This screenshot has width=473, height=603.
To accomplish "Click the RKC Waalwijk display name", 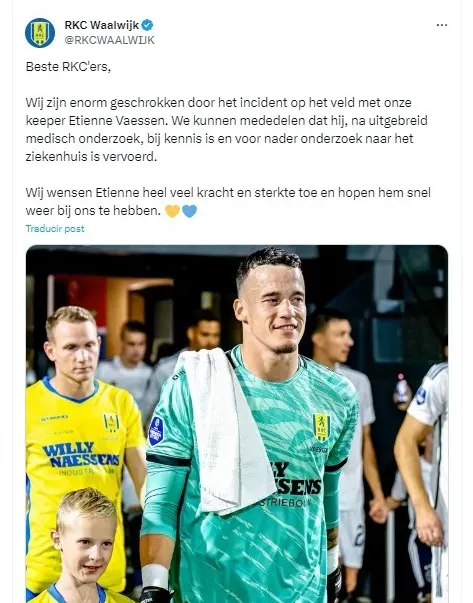I will [102, 25].
